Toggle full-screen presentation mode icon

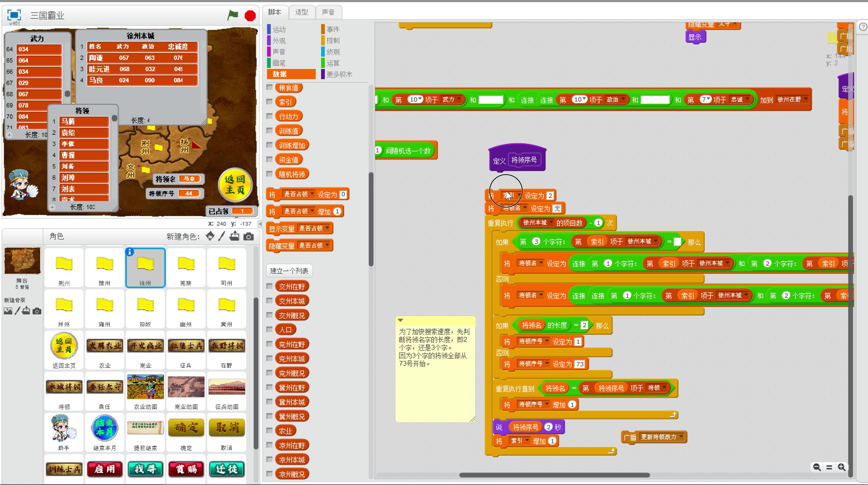pyautogui.click(x=14, y=15)
